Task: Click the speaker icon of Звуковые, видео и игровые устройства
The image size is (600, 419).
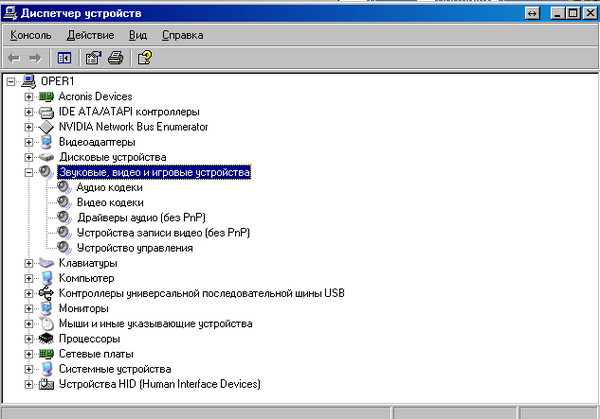Action: [x=46, y=172]
